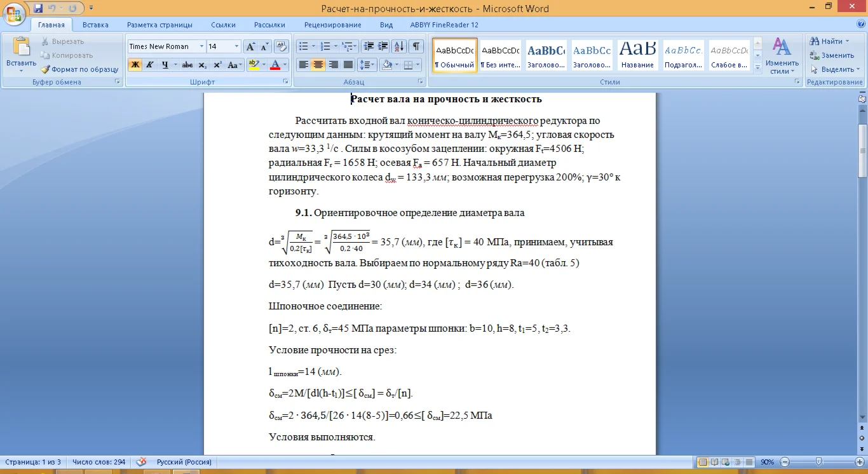
Task: Copy the selection with Копировать
Action: click(x=67, y=55)
